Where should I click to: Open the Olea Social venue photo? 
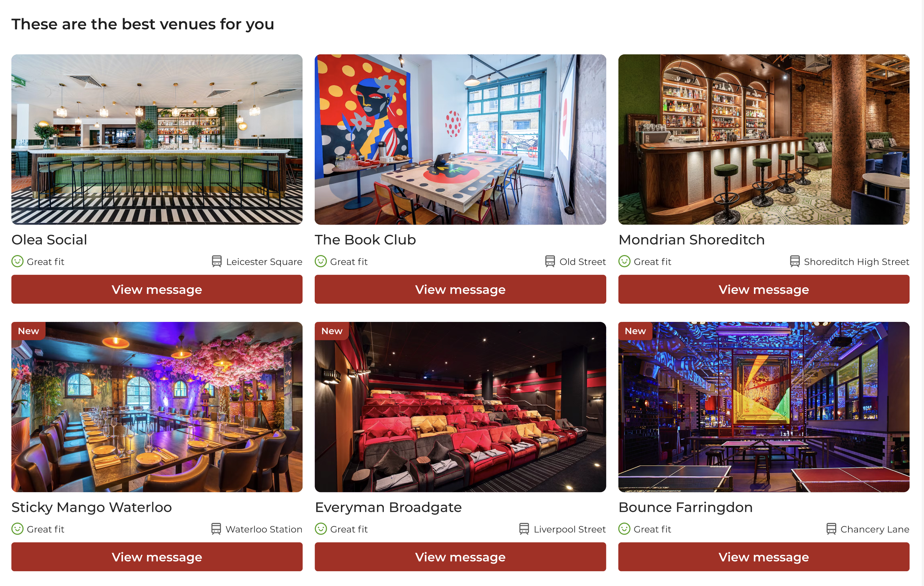[x=157, y=139]
